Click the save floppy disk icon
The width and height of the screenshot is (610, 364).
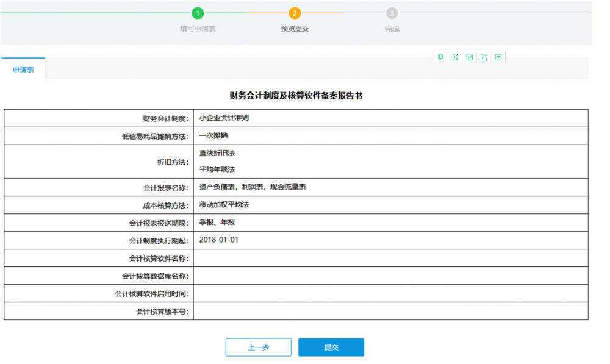(x=470, y=57)
